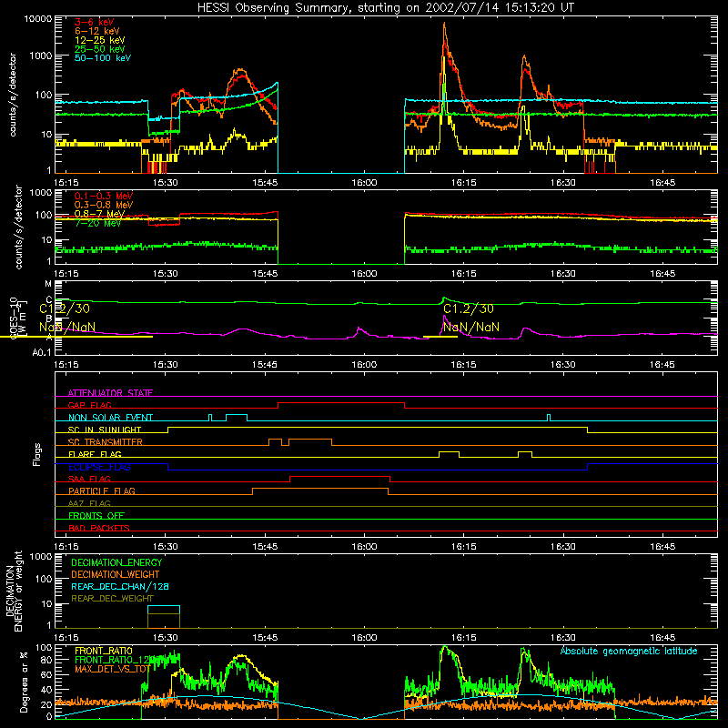Click the Absolute geomagnetic latitude label
This screenshot has width=728, height=728.
(x=629, y=651)
